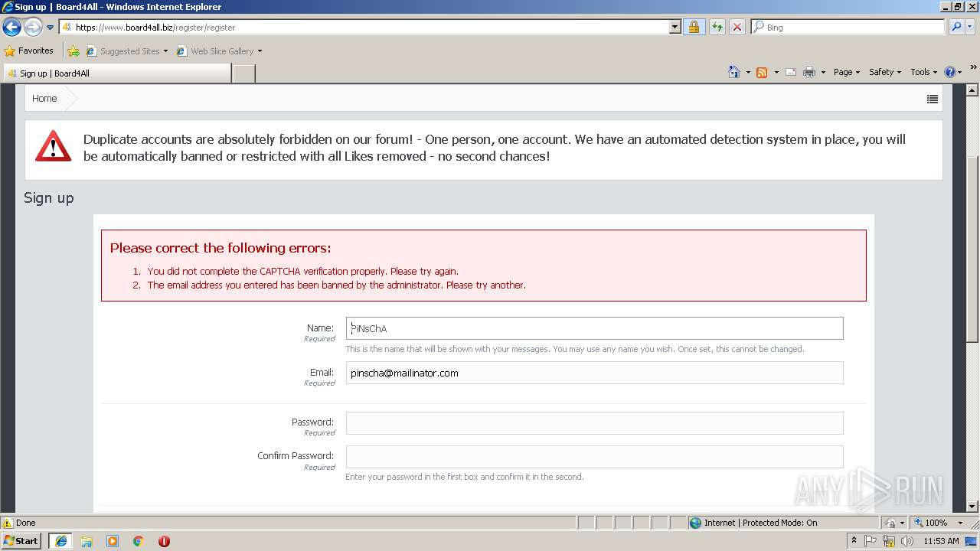Viewport: 980px width, 551px height.
Task: Click the CAPTCHA verification error message
Action: 303,271
